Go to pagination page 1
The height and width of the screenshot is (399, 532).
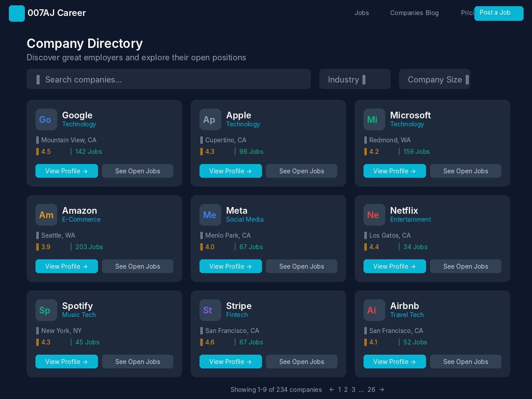[x=340, y=390]
